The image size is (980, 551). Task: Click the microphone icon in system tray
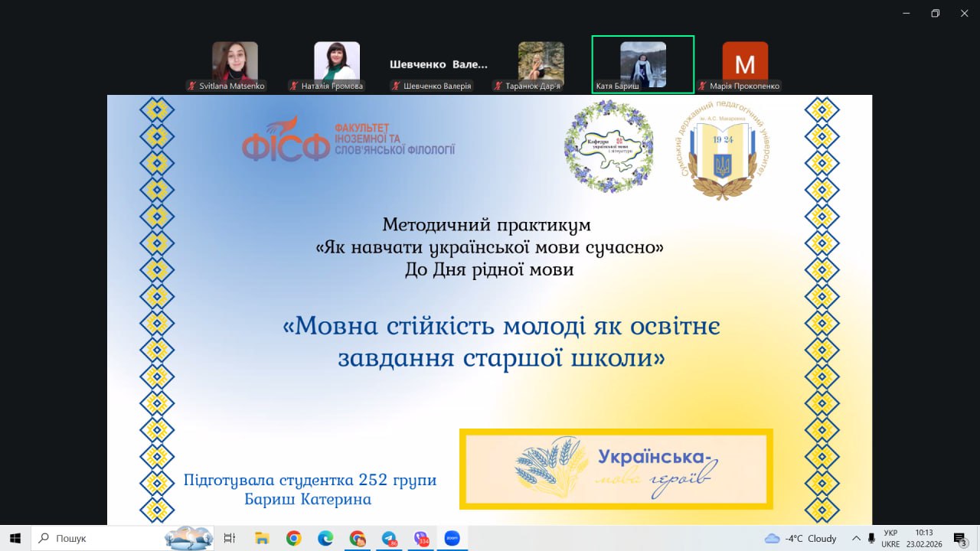pyautogui.click(x=871, y=538)
